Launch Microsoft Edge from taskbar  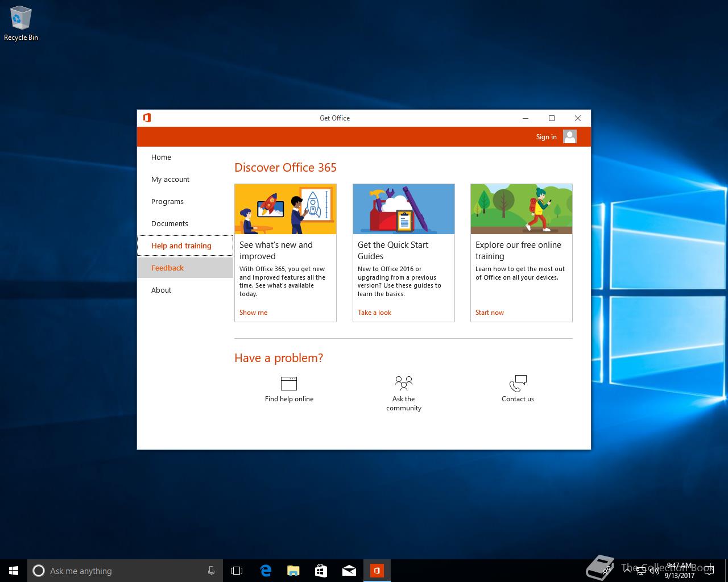click(x=265, y=571)
